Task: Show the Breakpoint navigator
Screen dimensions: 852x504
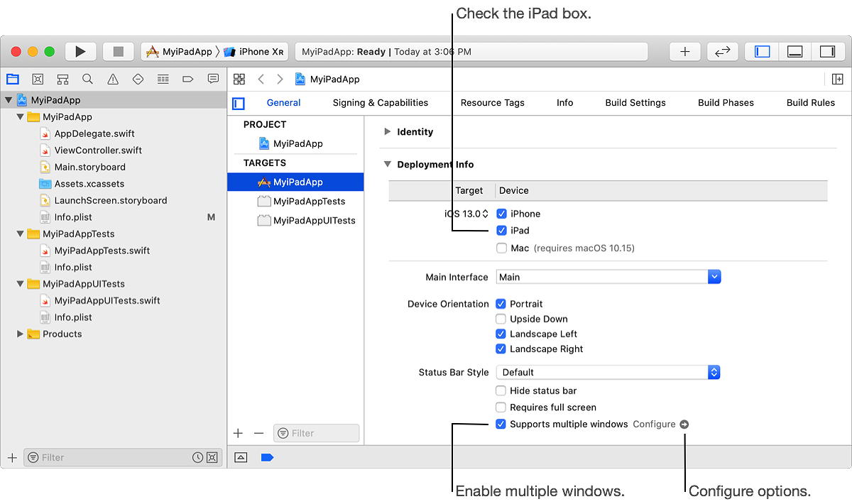Action: (188, 79)
